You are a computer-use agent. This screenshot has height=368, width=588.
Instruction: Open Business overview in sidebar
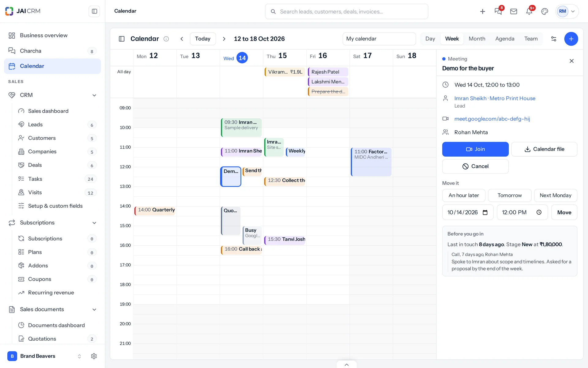[x=52, y=35]
